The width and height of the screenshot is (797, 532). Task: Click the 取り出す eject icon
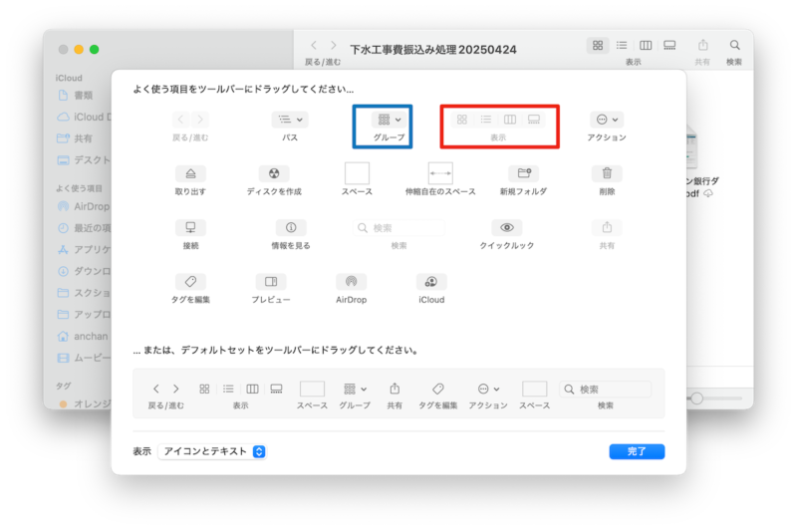[190, 173]
